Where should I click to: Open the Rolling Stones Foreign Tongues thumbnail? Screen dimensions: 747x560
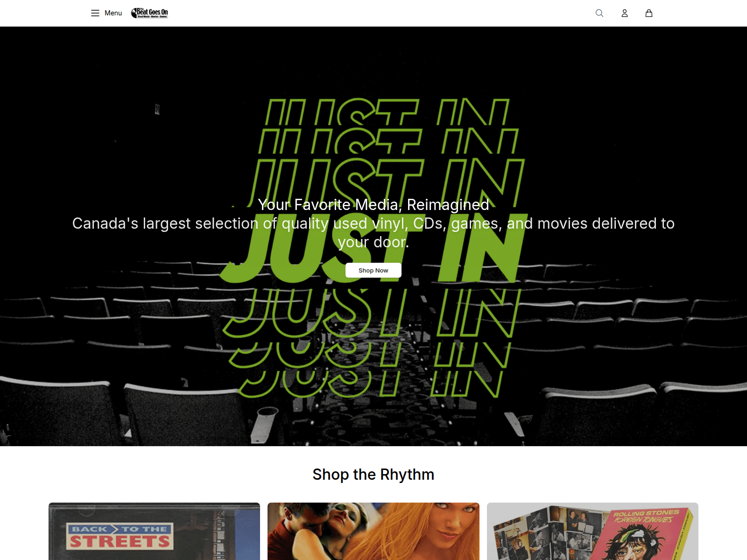[592, 531]
